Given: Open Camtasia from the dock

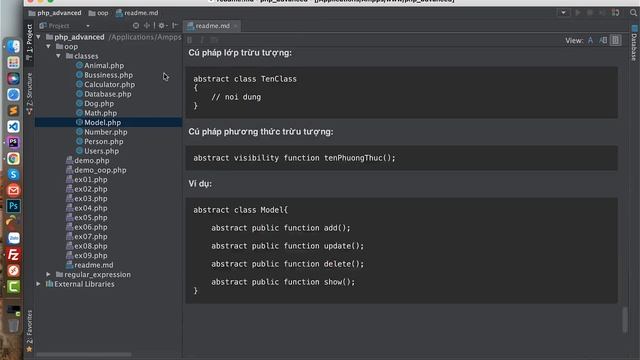Looking at the screenshot, I should [13, 287].
